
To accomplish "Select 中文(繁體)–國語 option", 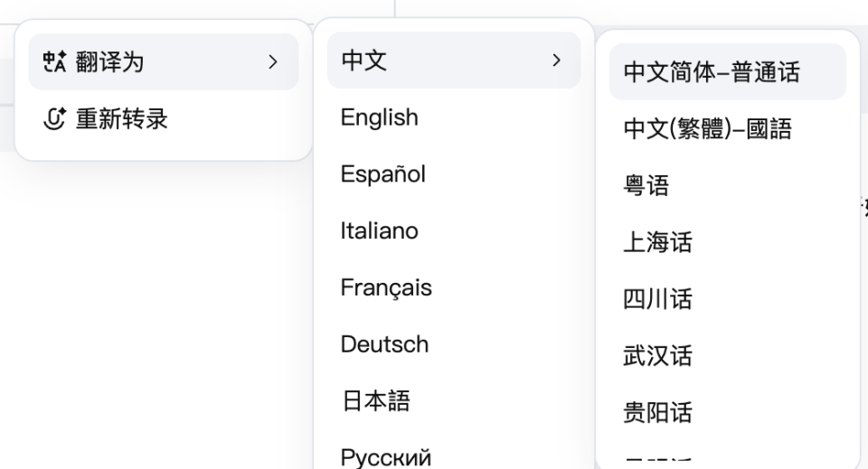I will 727,129.
